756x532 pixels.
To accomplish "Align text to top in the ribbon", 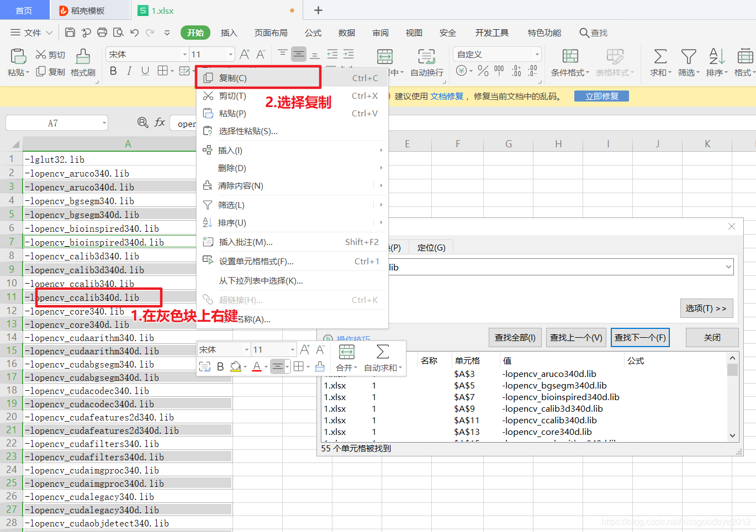I will (x=282, y=54).
